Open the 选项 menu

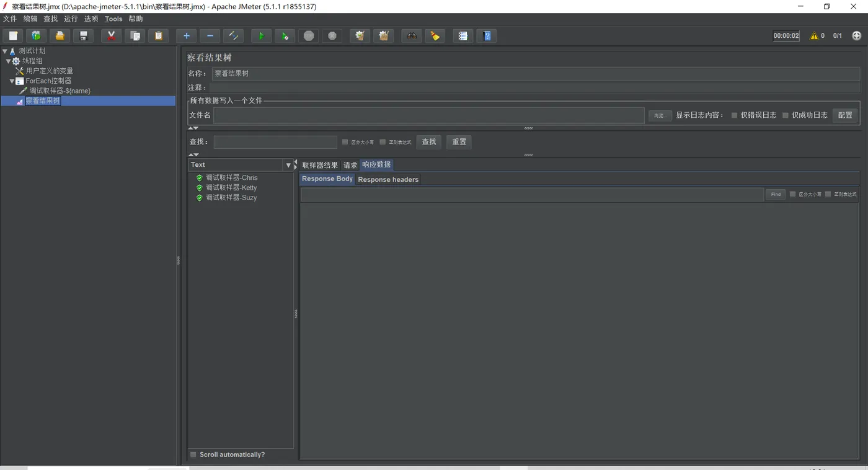[91, 19]
